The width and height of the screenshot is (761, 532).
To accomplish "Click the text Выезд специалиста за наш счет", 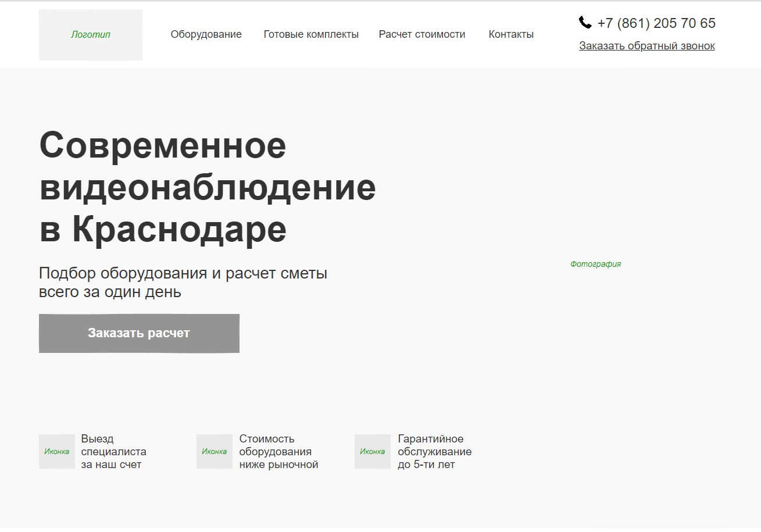I will (x=114, y=452).
